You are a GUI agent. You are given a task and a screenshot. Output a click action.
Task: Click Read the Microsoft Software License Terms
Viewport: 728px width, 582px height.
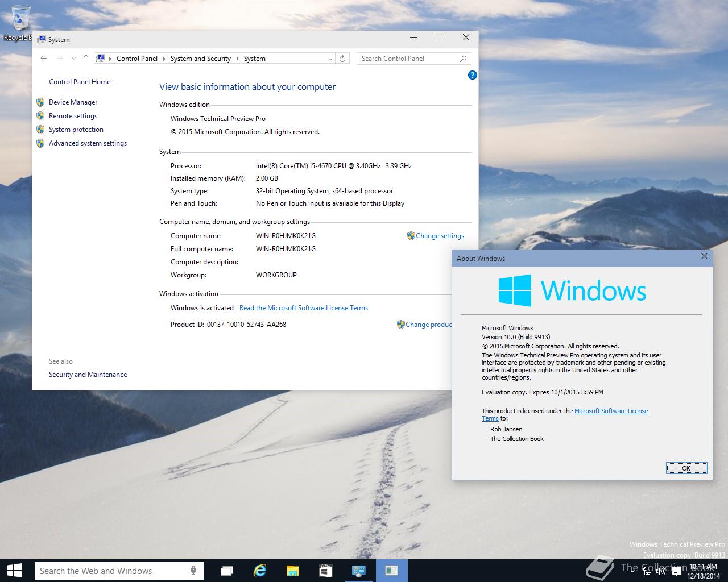[304, 308]
